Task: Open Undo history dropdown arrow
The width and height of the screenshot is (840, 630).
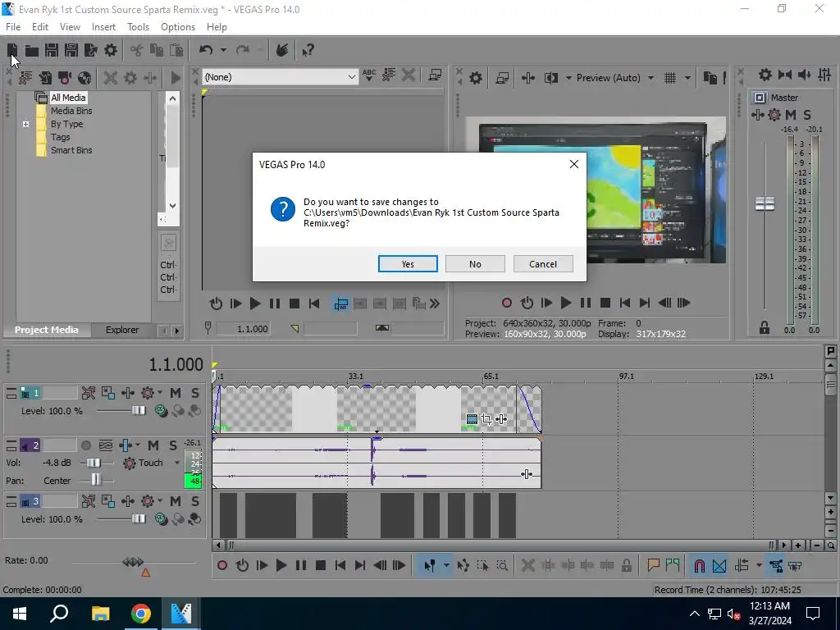Action: tap(223, 50)
